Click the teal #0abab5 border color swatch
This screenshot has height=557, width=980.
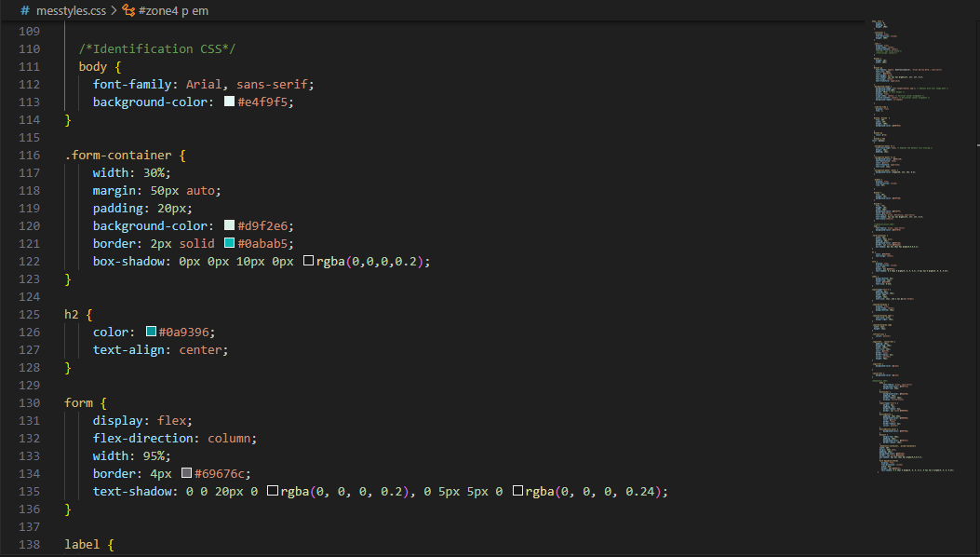pyautogui.click(x=229, y=244)
